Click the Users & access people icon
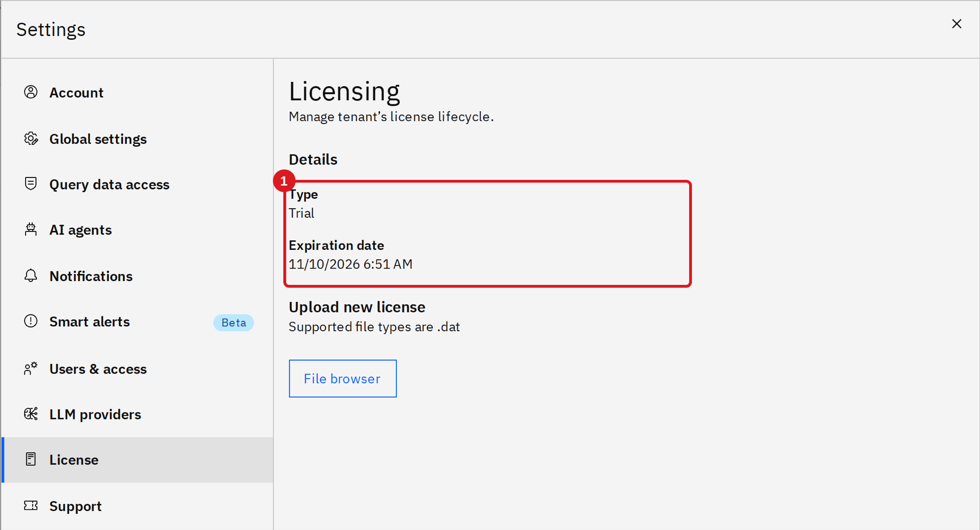980x530 pixels. (31, 368)
